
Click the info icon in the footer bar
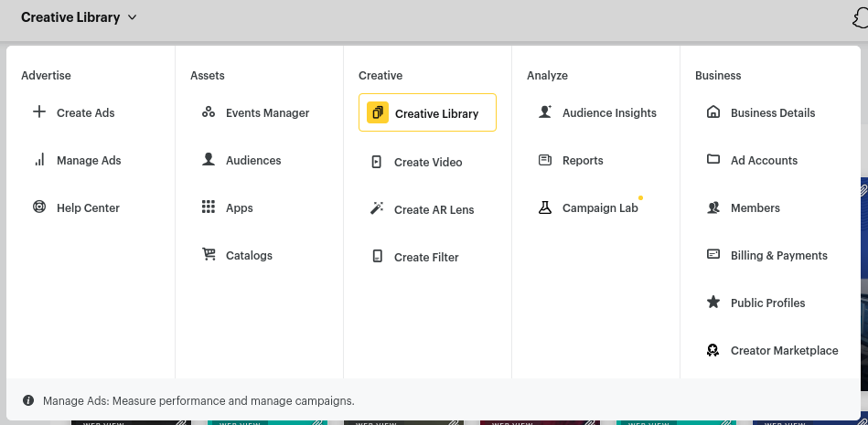pos(28,400)
